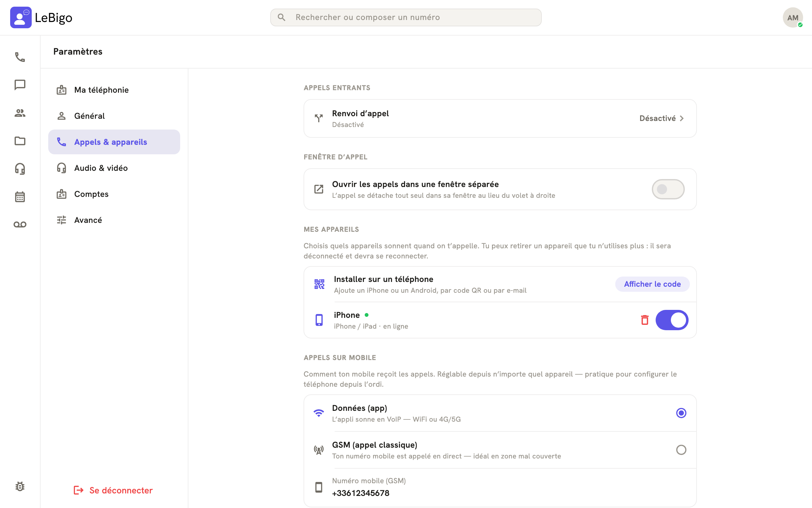812x508 pixels.
Task: Open the calendar icon in sidebar
Action: [x=20, y=197]
